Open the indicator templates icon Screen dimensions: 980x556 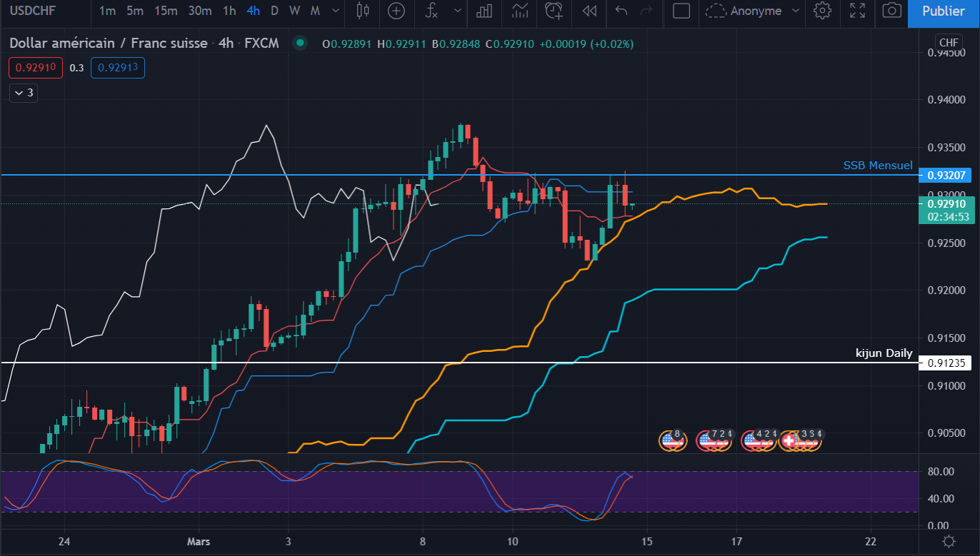pyautogui.click(x=520, y=11)
